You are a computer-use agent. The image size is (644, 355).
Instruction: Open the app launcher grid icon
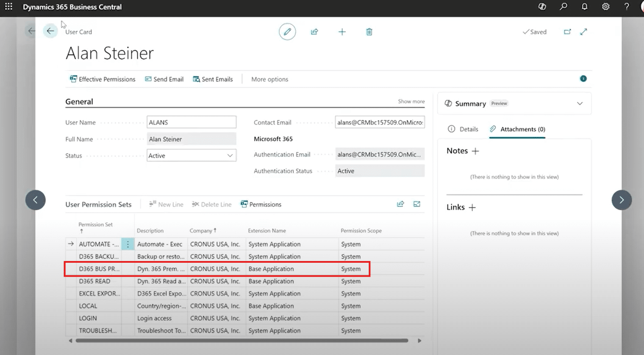coord(8,7)
